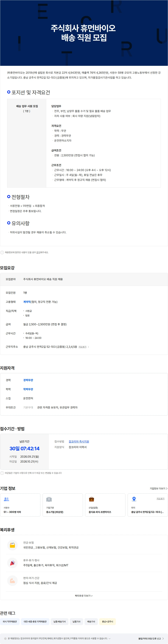Click the 산업(업종) card showing 음식료·외식·프랜차이즈
Screen dimensions: 168x644
coord(105,505)
